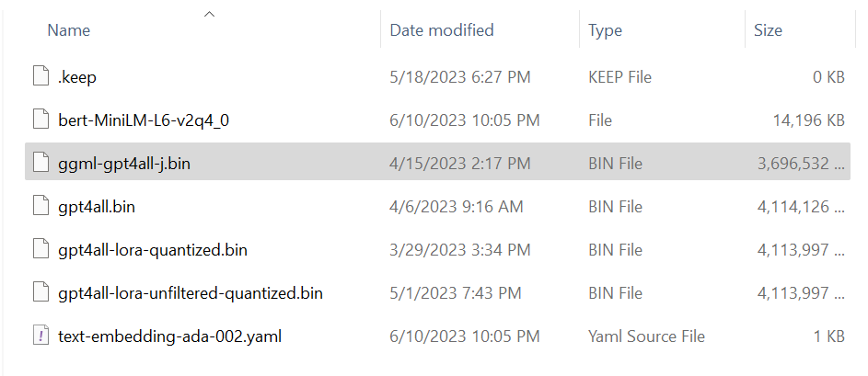
Task: Click the .keep file icon
Action: click(40, 77)
